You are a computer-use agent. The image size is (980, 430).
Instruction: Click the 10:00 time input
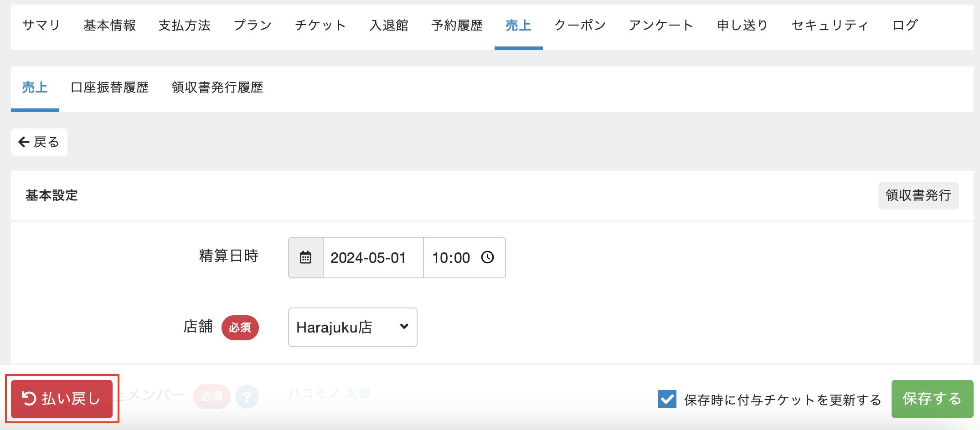click(x=451, y=257)
